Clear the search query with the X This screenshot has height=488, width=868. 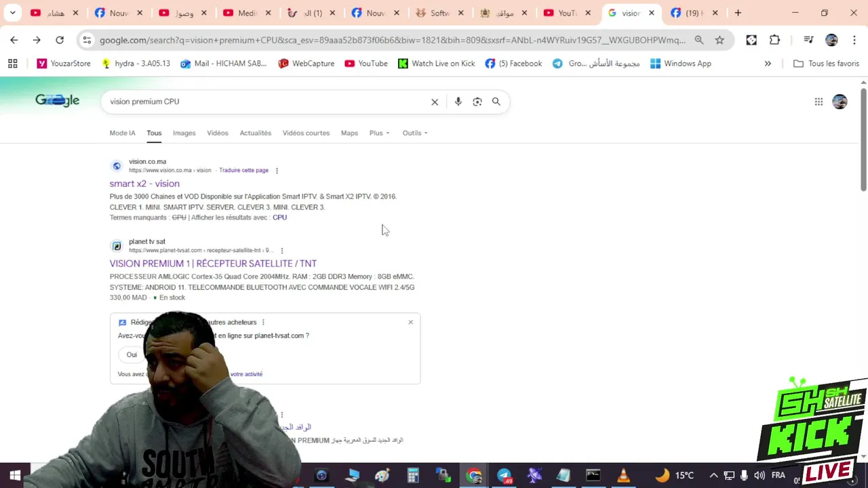pyautogui.click(x=435, y=102)
